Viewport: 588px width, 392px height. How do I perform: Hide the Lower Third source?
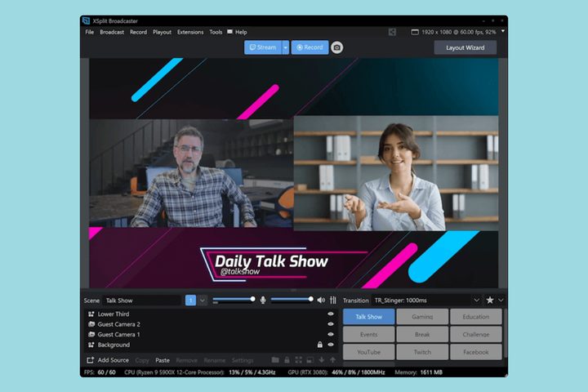pyautogui.click(x=332, y=314)
